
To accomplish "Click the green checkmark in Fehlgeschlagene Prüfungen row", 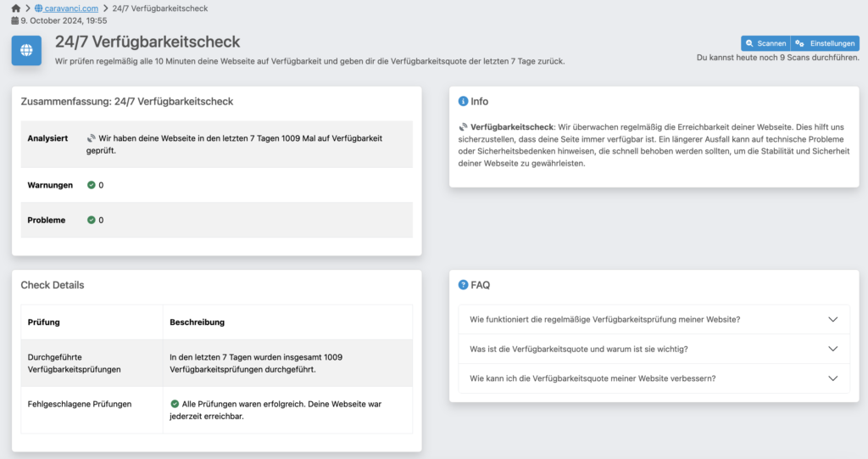I will click(x=175, y=404).
